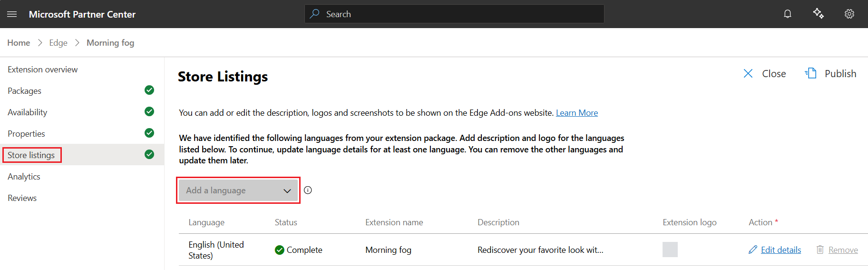Open the notifications bell
The height and width of the screenshot is (270, 868).
coord(788,14)
